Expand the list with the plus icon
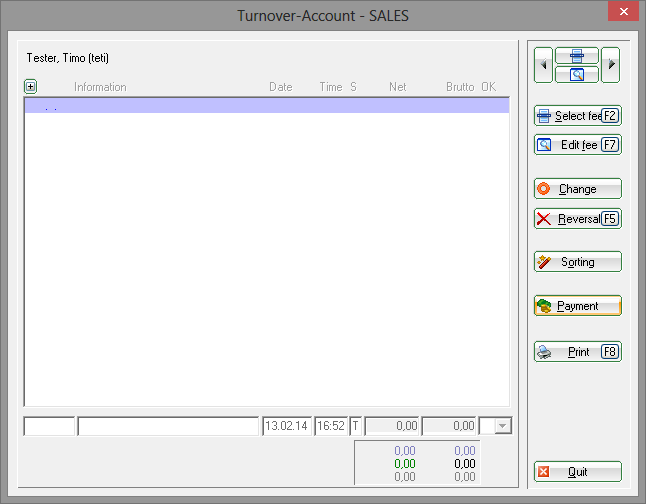Viewport: 646px width, 504px height. [x=30, y=87]
